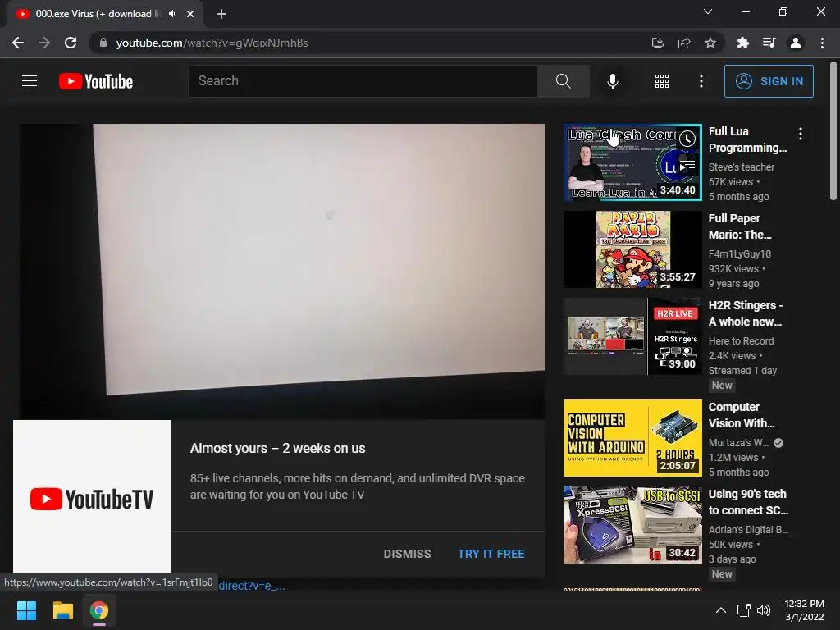840x630 pixels.
Task: Open a new browser tab
Action: point(221,14)
